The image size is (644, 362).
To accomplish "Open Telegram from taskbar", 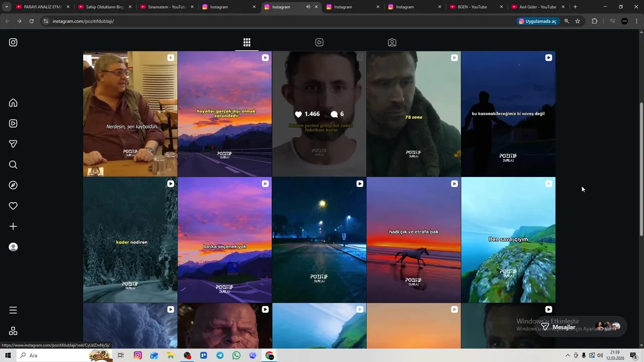I will click(220, 355).
